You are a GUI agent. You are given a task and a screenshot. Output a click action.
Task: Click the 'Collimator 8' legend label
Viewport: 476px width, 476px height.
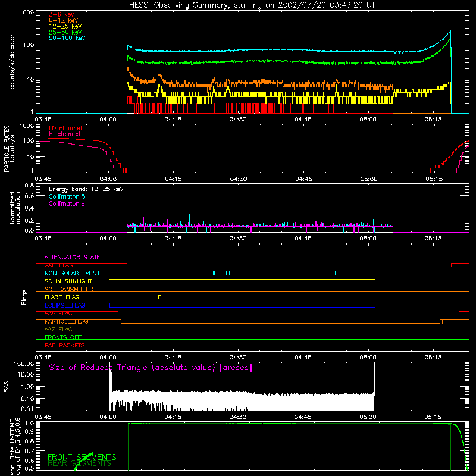point(67,196)
